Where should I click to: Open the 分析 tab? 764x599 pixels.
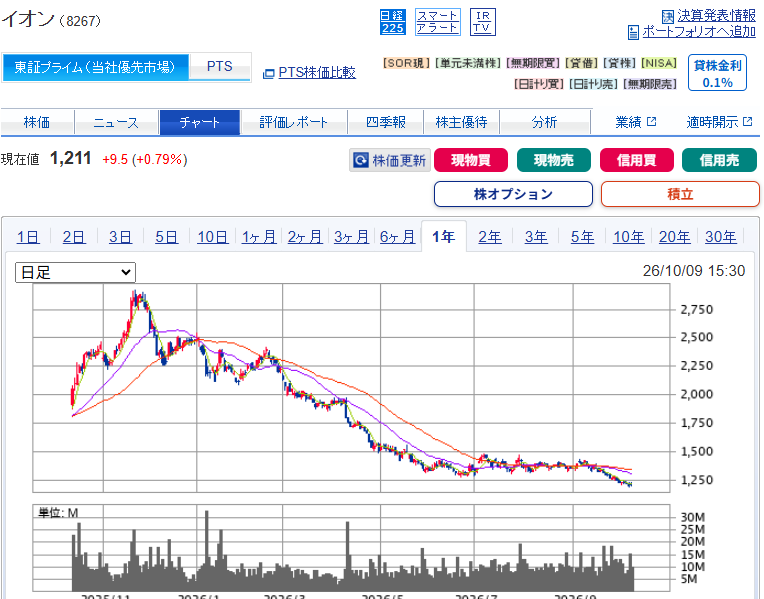click(x=545, y=122)
